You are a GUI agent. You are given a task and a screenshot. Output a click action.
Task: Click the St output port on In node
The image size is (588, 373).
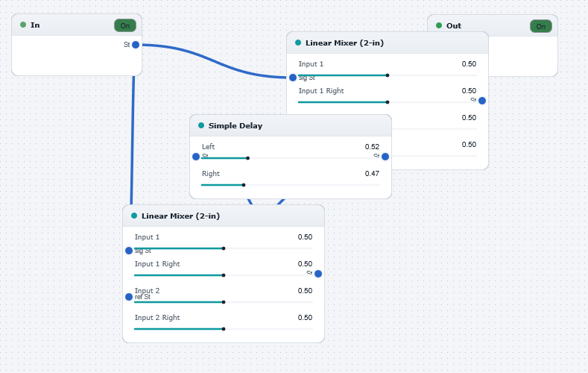click(136, 45)
